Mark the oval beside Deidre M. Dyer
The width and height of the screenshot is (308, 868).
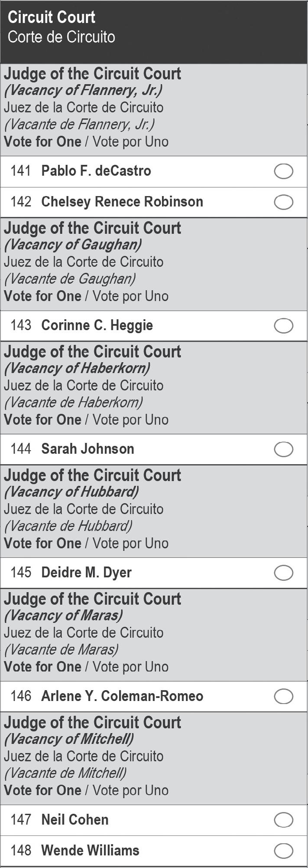coord(283,573)
